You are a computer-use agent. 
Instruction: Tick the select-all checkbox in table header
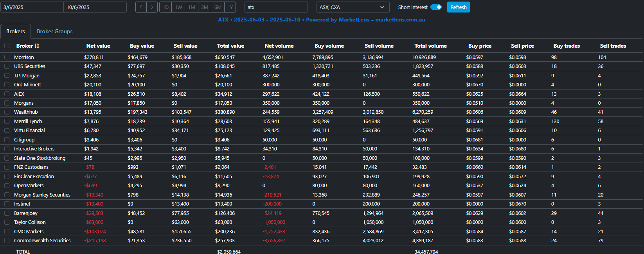(x=7, y=46)
